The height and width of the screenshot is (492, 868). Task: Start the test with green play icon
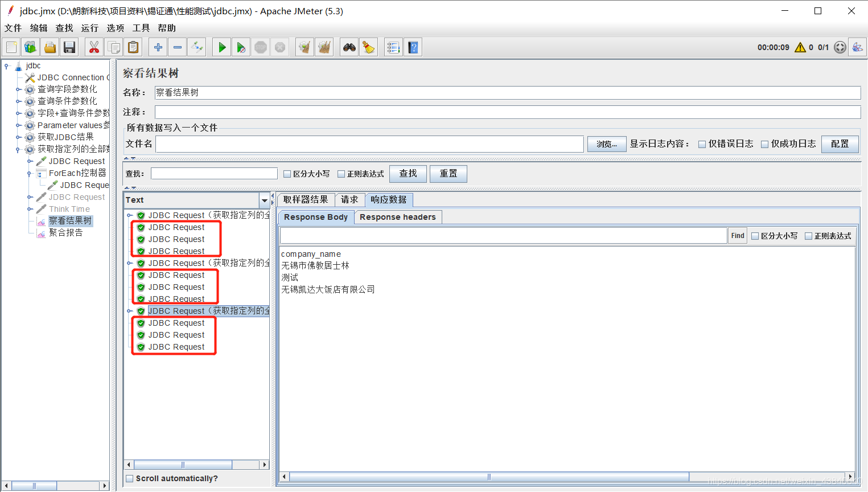pos(222,47)
